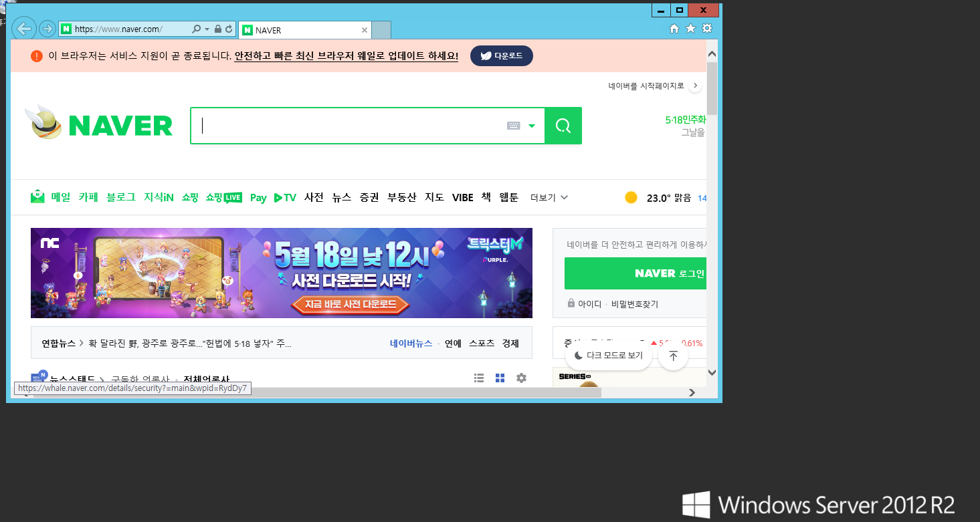Refresh the page with the reload icon
The height and width of the screenshot is (522, 980).
pyautogui.click(x=229, y=29)
